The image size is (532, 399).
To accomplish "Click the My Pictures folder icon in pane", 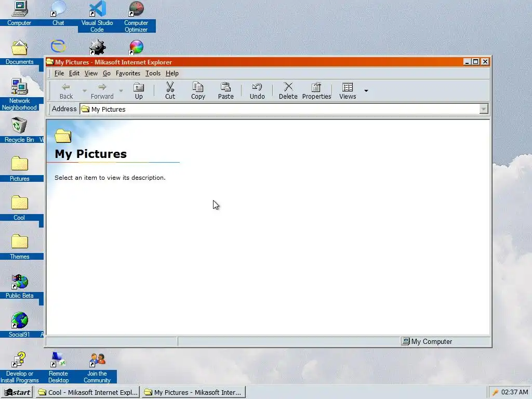I will (63, 136).
